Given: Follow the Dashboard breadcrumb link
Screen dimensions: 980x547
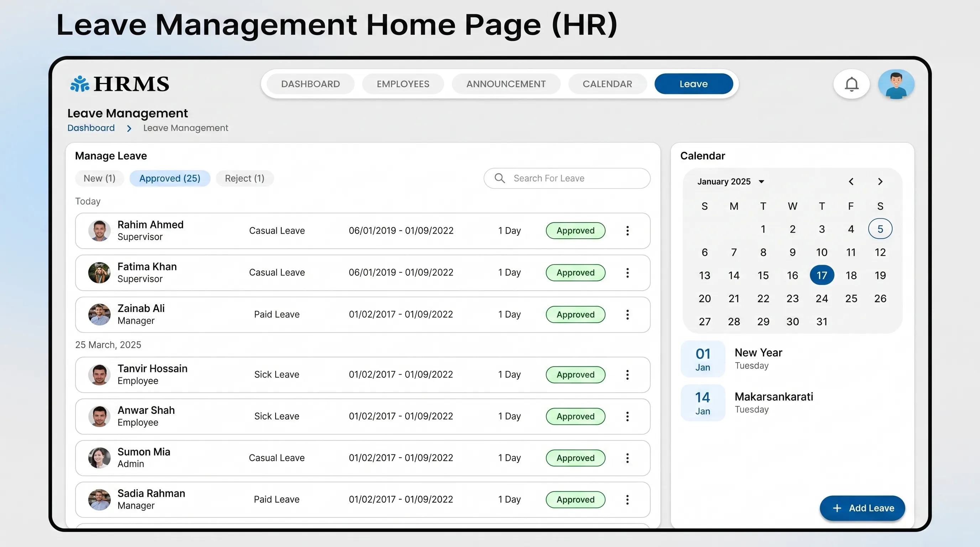Looking at the screenshot, I should [x=91, y=128].
